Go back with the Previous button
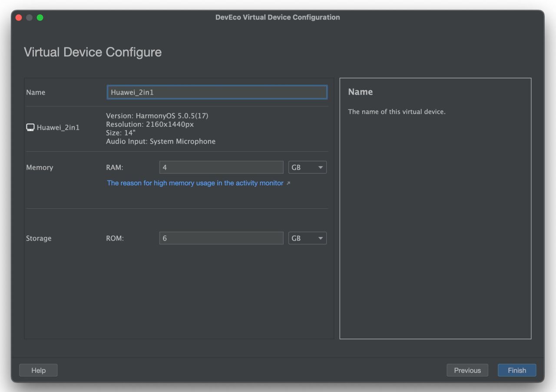556x392 pixels. tap(467, 370)
